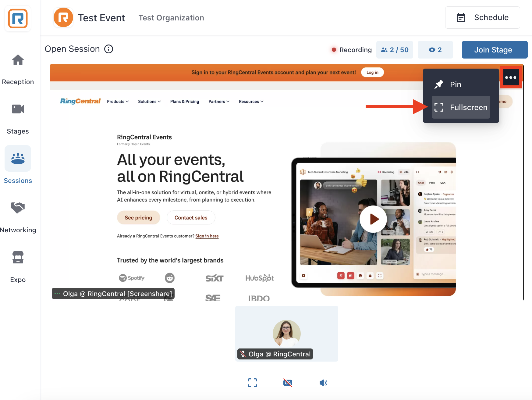Screen dimensions: 532x400
Task: Expand the Partners dropdown
Action: click(219, 102)
